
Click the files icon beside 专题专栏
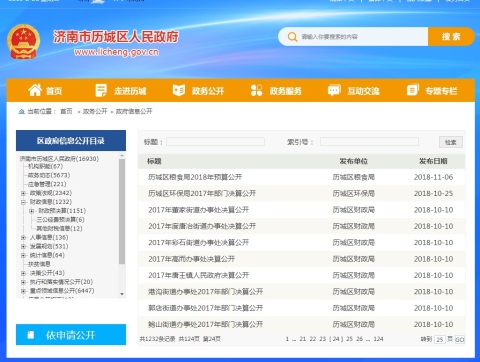(x=413, y=90)
